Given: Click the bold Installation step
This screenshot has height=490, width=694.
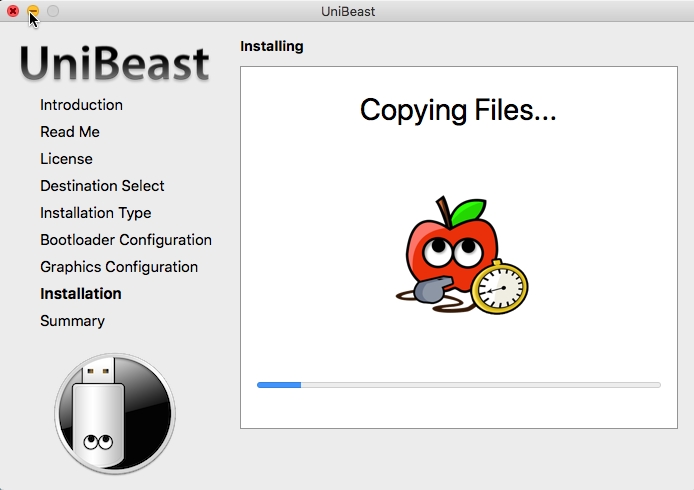Looking at the screenshot, I should pos(81,294).
